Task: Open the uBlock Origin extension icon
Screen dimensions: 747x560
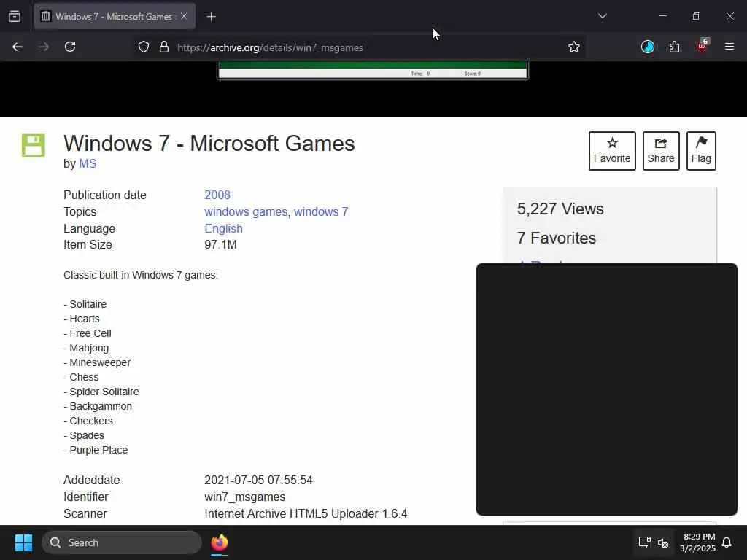Action: [x=702, y=46]
